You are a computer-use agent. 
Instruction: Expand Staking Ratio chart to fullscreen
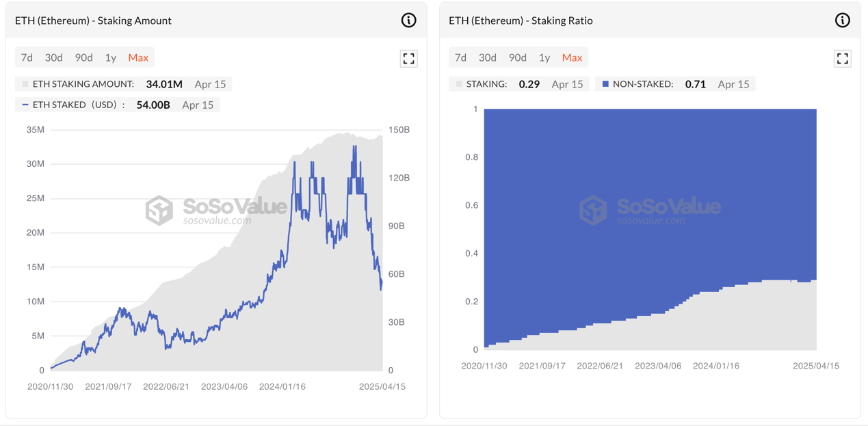pos(842,59)
